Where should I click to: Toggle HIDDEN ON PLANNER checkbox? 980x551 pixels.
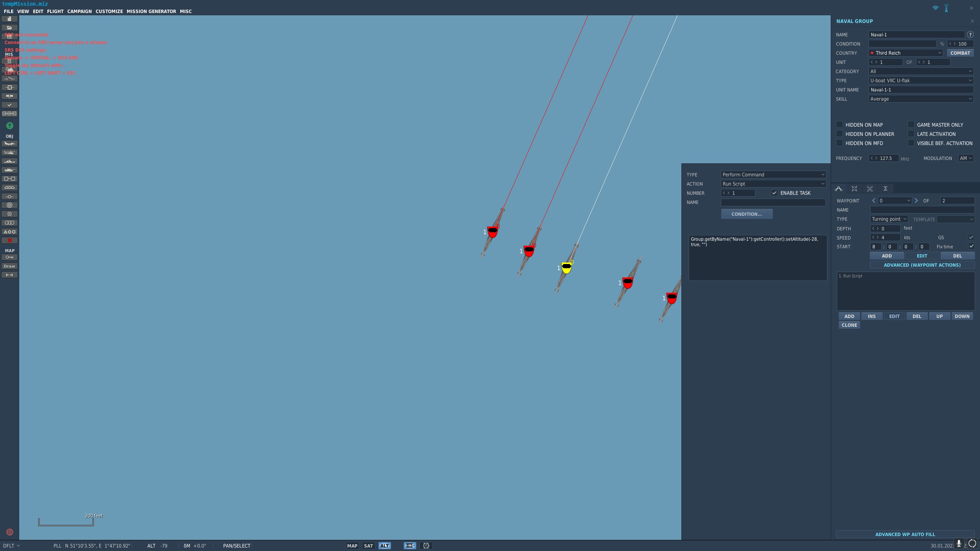pyautogui.click(x=840, y=134)
